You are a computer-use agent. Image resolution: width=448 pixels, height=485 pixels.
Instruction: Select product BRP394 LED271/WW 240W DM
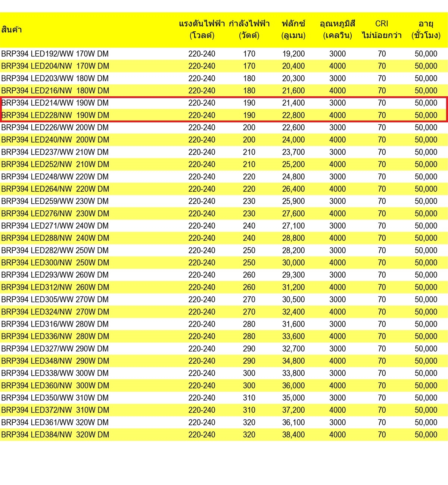click(55, 226)
